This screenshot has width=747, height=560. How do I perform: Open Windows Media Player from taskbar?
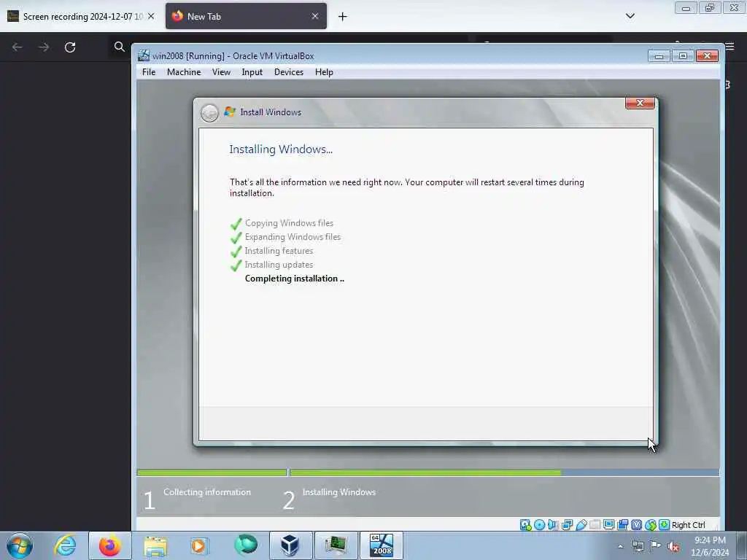200,545
